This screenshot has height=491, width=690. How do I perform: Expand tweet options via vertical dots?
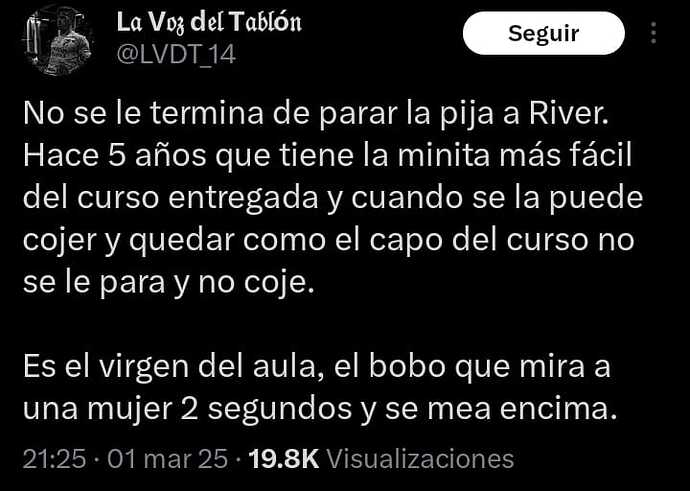(x=653, y=33)
